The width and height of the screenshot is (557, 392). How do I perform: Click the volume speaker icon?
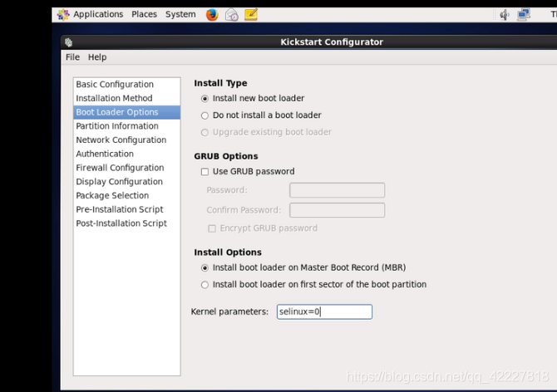pyautogui.click(x=504, y=15)
